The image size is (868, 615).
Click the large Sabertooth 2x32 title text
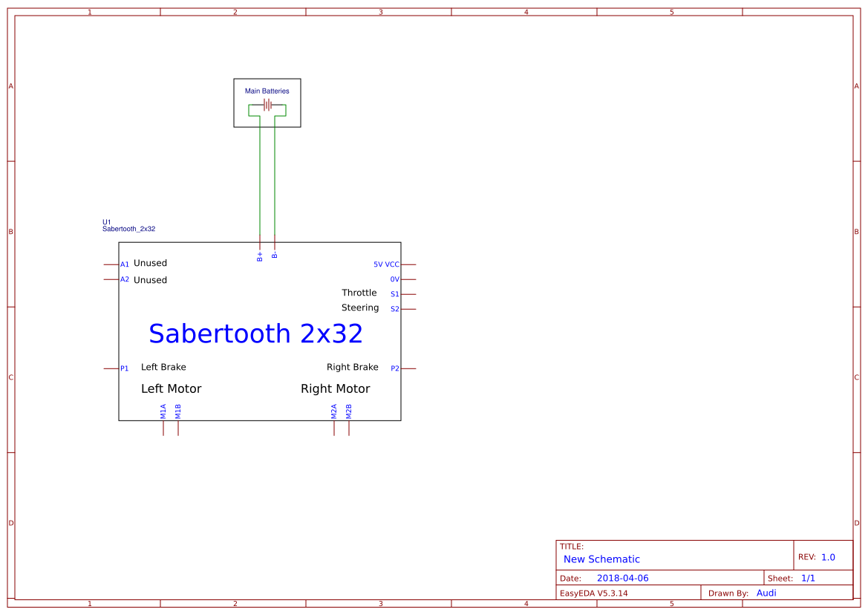255,333
